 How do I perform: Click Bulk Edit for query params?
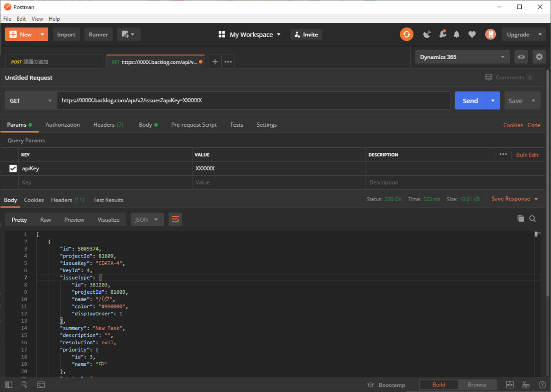click(x=527, y=155)
